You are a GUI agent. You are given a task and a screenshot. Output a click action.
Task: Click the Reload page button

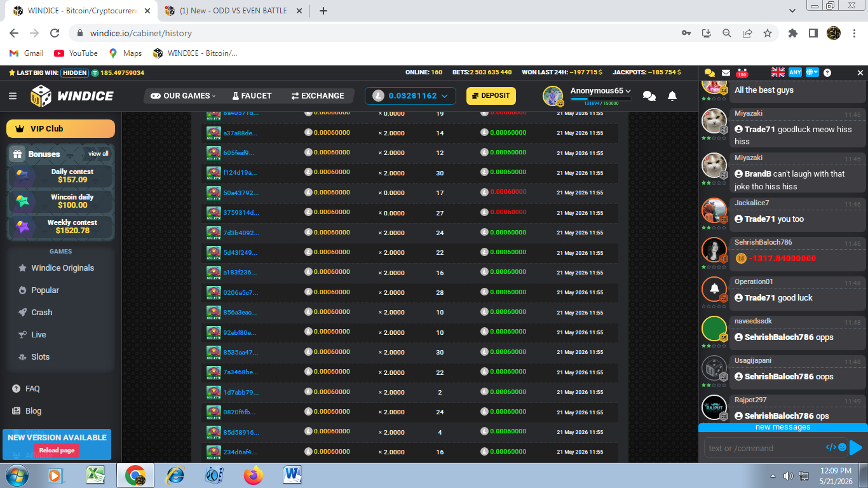(x=57, y=451)
